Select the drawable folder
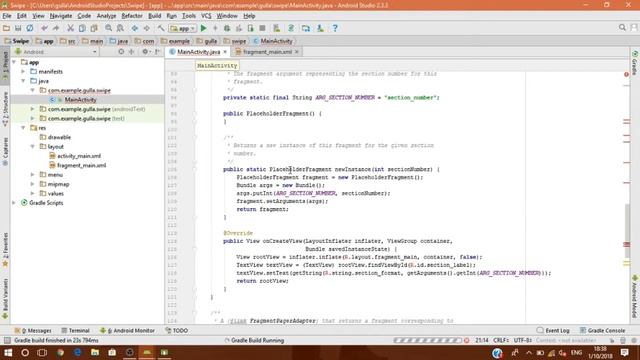 pos(59,137)
